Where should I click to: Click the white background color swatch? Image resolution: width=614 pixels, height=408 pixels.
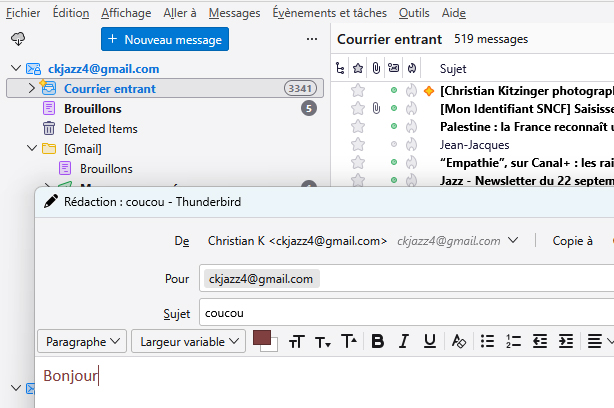pyautogui.click(x=274, y=347)
